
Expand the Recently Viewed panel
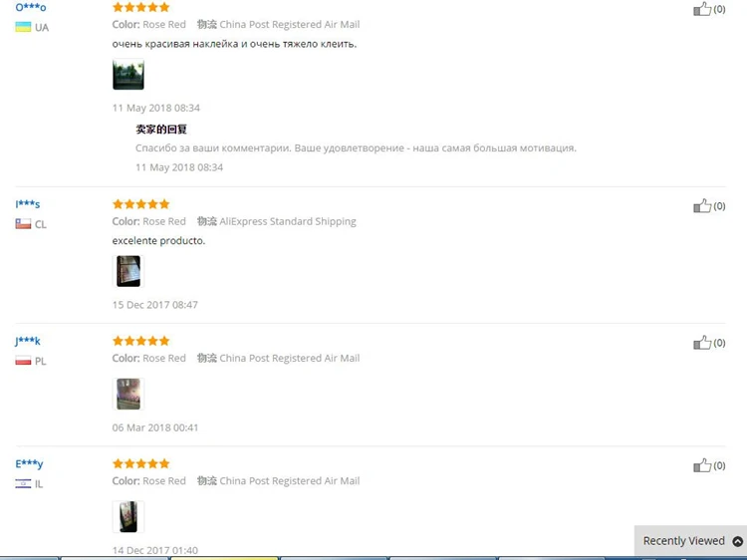pos(690,541)
